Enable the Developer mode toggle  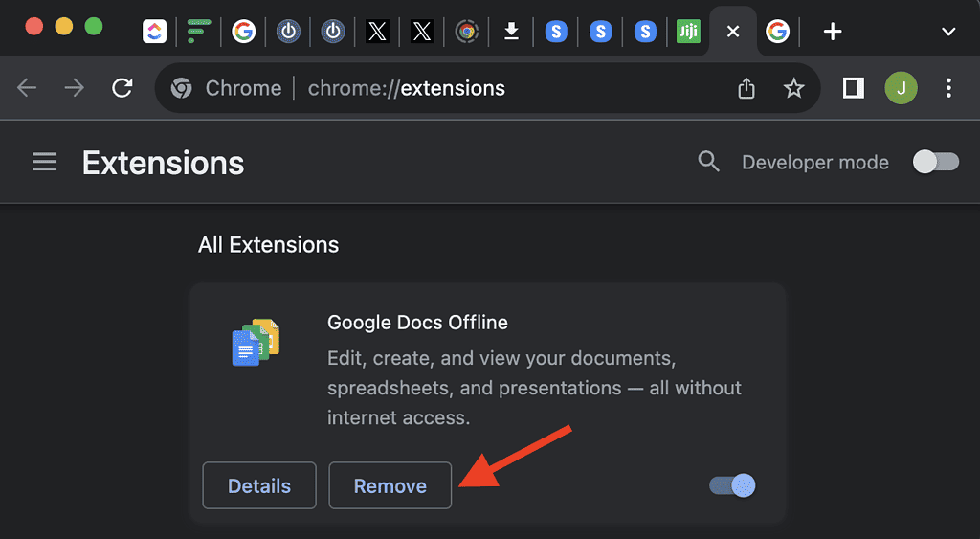tap(935, 162)
